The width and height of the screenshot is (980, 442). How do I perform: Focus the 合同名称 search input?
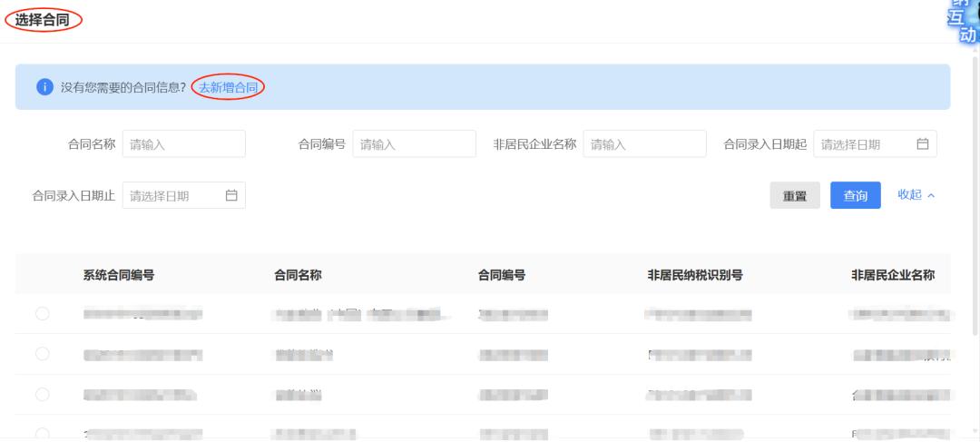[x=183, y=144]
